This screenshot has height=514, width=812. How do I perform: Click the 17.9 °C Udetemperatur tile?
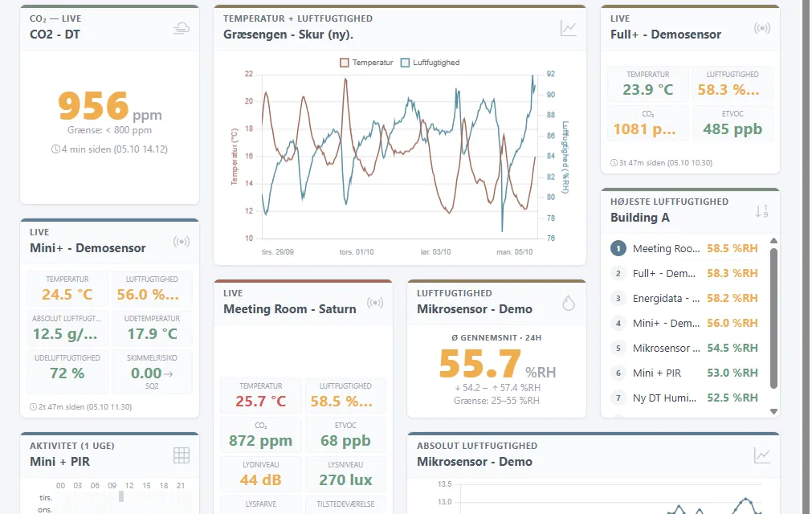pos(152,328)
